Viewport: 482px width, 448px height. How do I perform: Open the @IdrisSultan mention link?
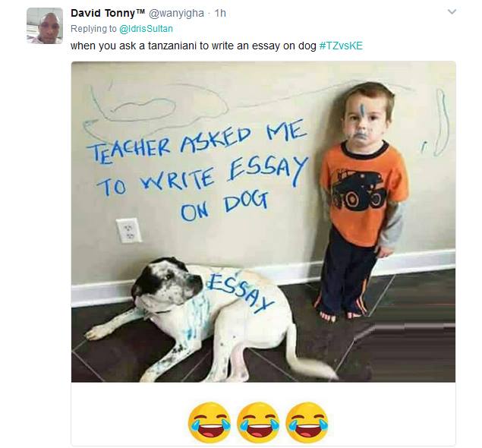click(x=146, y=29)
